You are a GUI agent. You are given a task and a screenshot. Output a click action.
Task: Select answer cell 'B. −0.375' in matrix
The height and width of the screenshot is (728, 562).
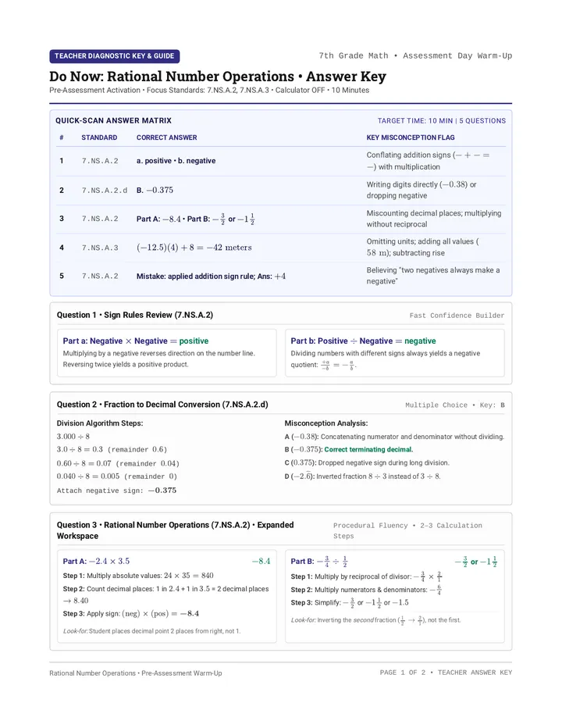[x=155, y=190]
